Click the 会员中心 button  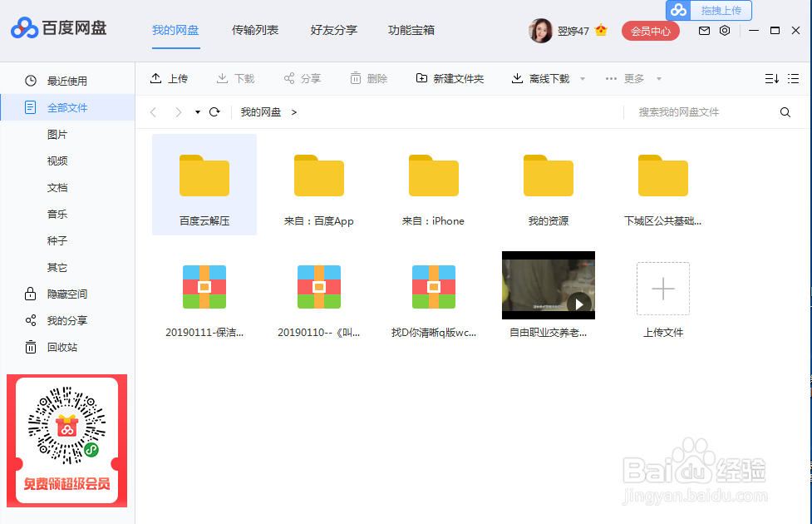651,29
